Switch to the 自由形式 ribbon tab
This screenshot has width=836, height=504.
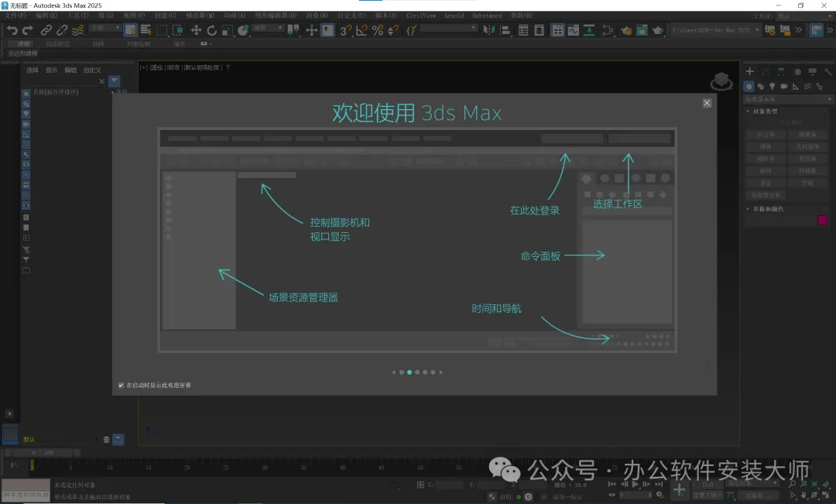tap(57, 43)
